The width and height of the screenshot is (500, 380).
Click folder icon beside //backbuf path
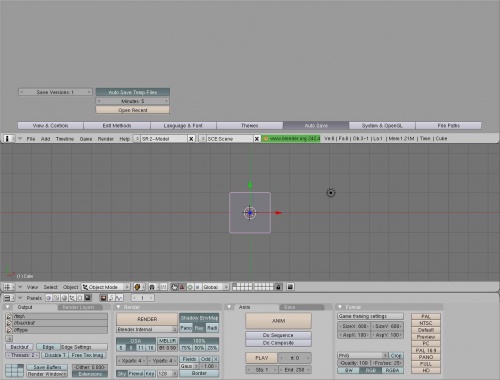pos(9,323)
